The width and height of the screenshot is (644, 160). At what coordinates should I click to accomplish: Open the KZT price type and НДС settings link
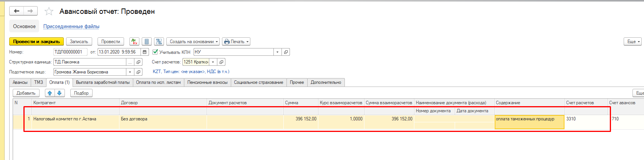(x=191, y=72)
